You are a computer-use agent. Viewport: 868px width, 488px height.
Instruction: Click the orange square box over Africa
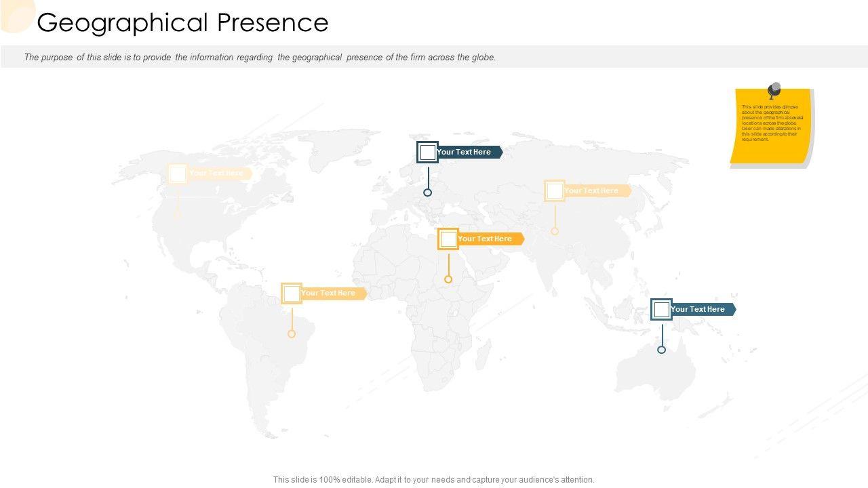click(x=448, y=239)
